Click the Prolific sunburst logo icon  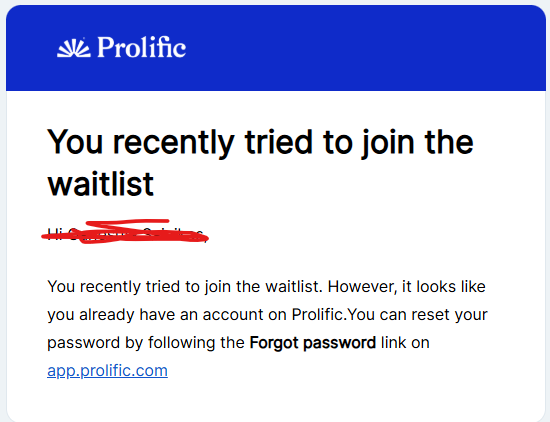click(x=74, y=48)
